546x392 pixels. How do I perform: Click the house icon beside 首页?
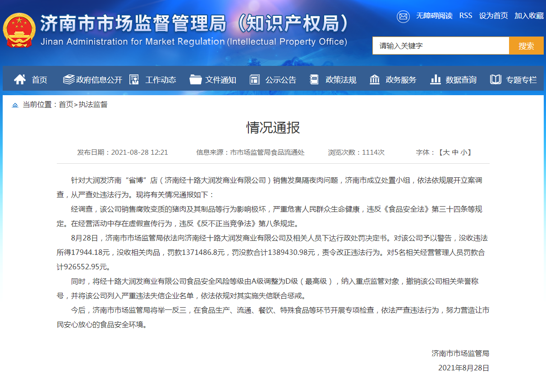(x=20, y=80)
